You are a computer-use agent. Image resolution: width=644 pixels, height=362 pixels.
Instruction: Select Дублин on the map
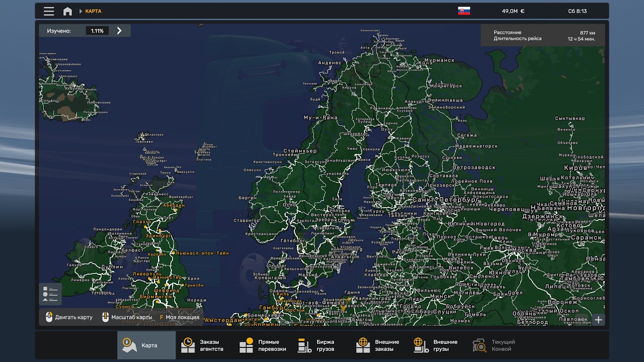(112, 267)
